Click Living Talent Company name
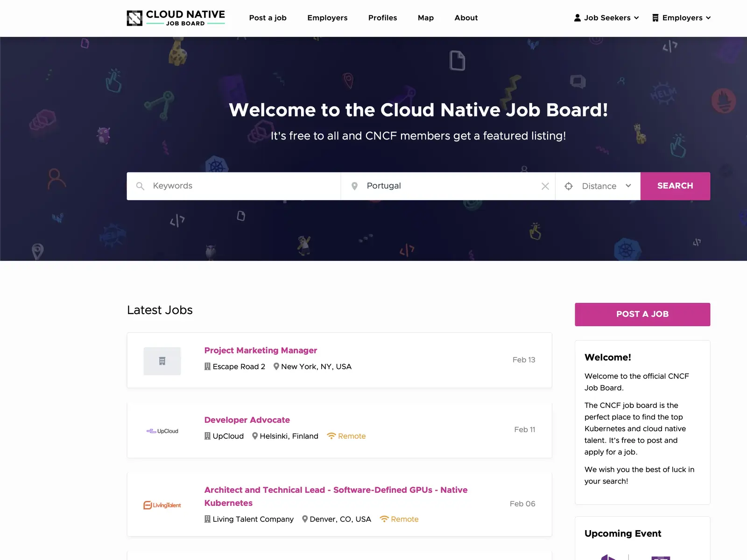This screenshot has height=560, width=747. click(x=253, y=519)
